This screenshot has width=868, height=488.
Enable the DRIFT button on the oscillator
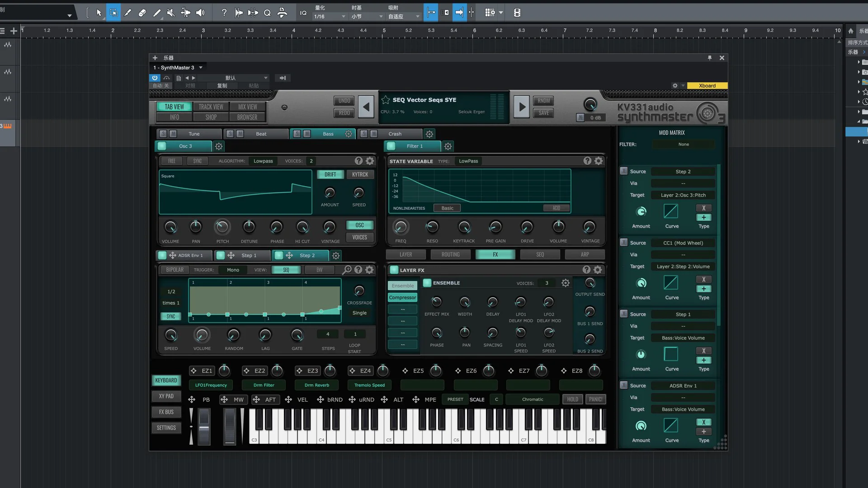(330, 174)
